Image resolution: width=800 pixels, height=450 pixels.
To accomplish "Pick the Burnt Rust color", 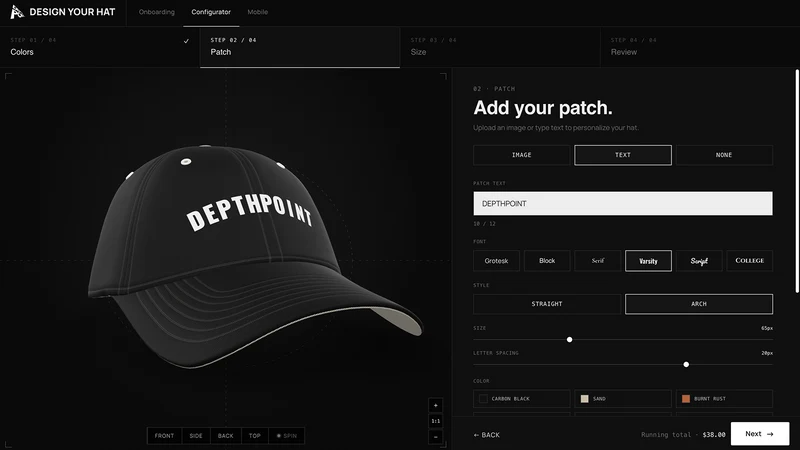I will tap(724, 399).
